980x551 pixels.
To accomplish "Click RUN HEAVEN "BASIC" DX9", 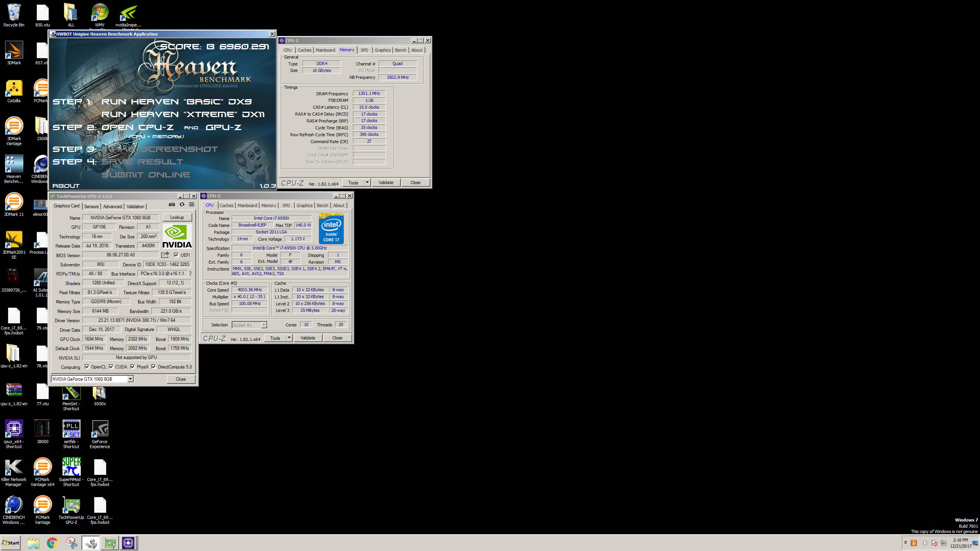I will (176, 101).
